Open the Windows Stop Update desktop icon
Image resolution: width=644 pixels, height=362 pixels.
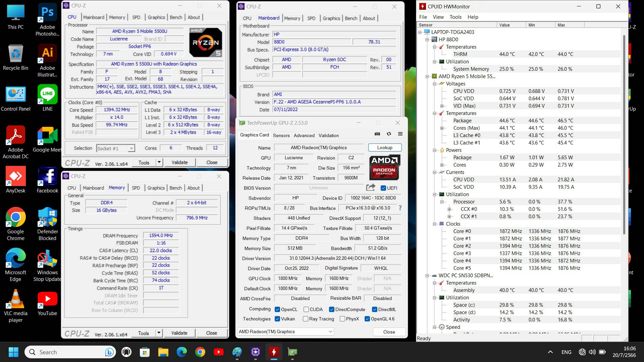coord(47,265)
